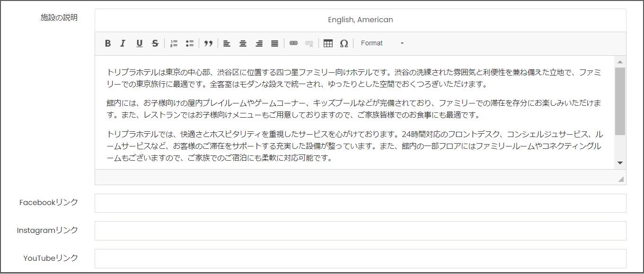The image size is (644, 274).
Task: Align text to the right
Action: 259,43
